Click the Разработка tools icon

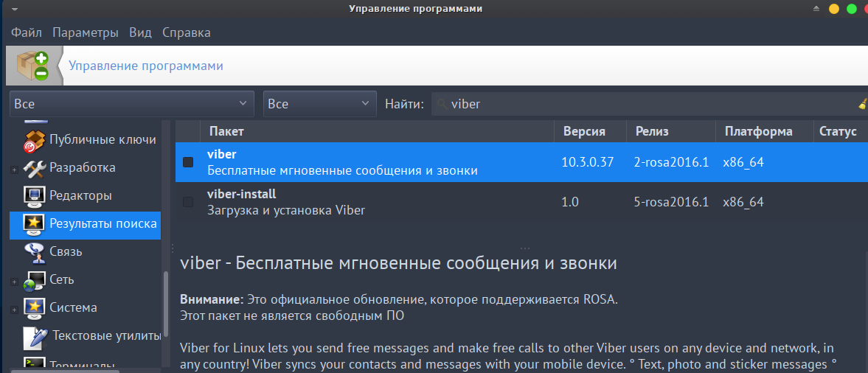point(35,168)
